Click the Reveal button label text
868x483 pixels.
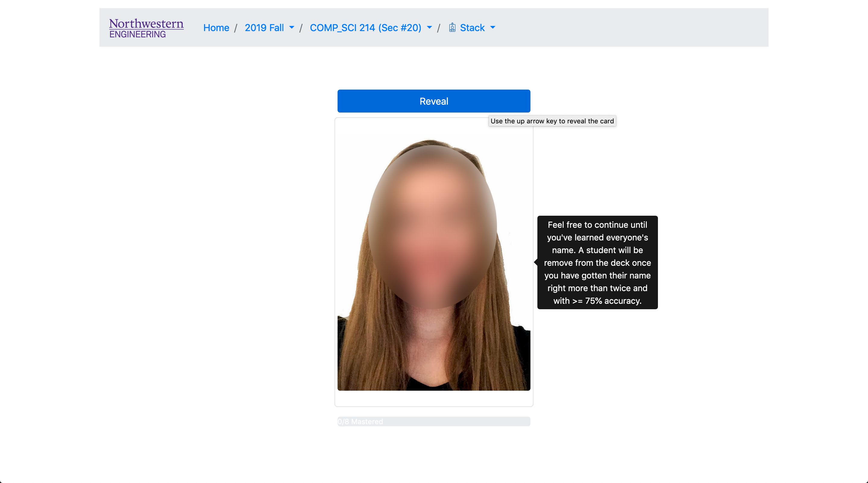tap(434, 101)
